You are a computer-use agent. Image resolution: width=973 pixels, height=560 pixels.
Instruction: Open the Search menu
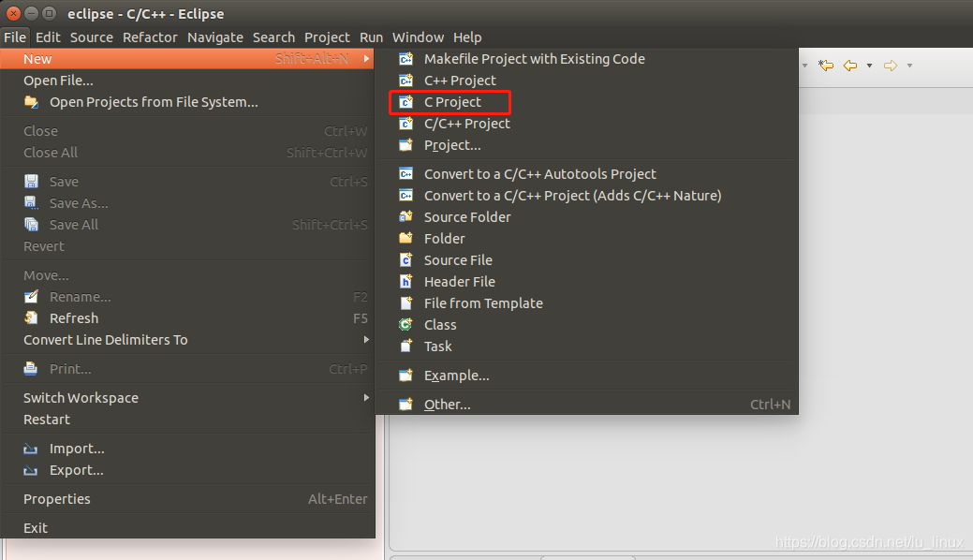coord(273,37)
